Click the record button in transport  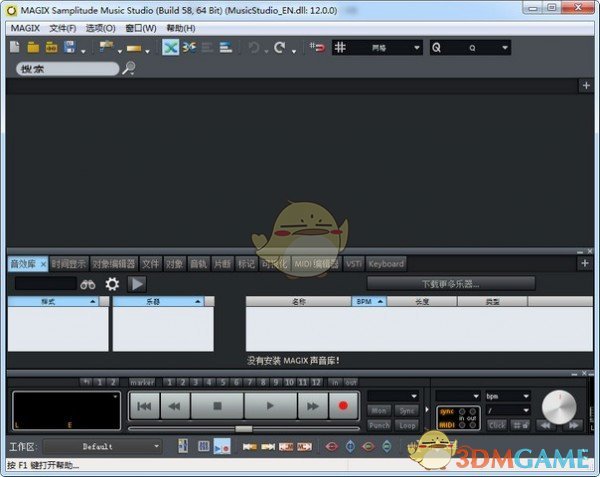343,406
